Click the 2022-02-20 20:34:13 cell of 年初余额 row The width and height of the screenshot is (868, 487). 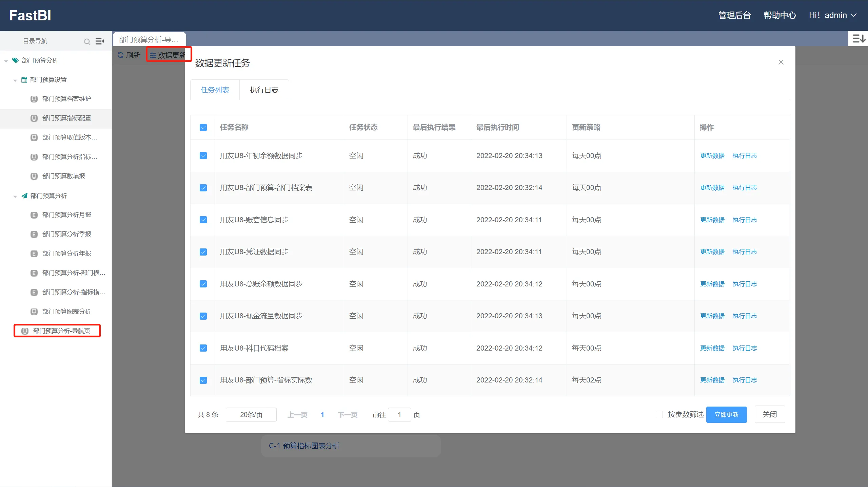tap(509, 156)
